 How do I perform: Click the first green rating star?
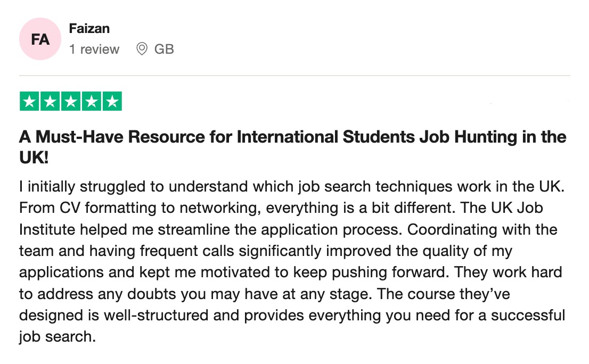[29, 101]
